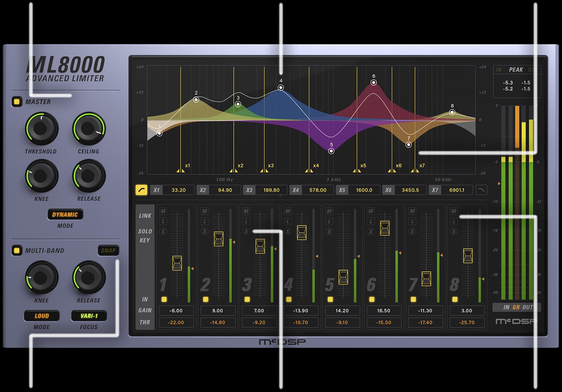The image size is (562, 392).
Task: Click the X4 crossover frequency field 578.00
Action: (318, 190)
